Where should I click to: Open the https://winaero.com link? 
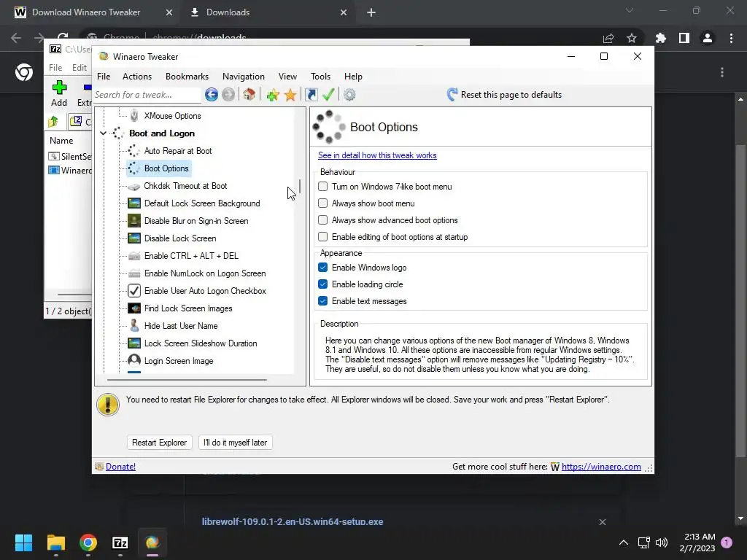[601, 467]
